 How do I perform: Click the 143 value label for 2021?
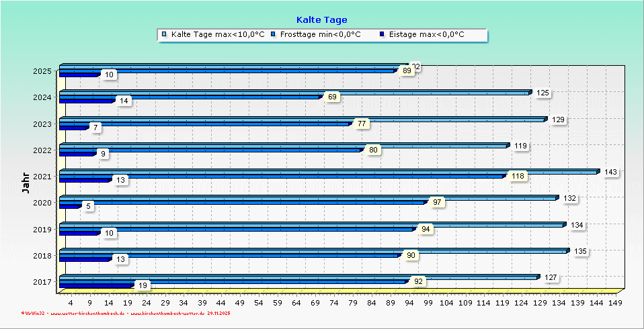coord(610,173)
